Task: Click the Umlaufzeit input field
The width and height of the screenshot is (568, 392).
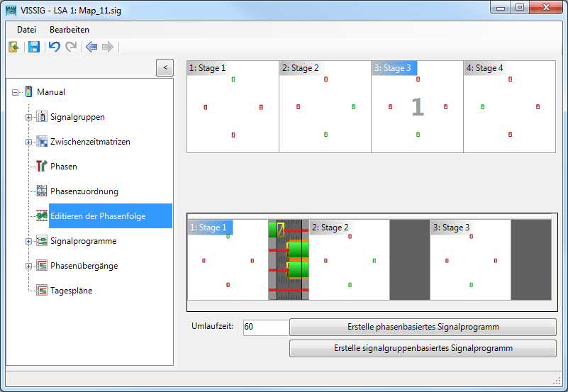Action: (265, 327)
